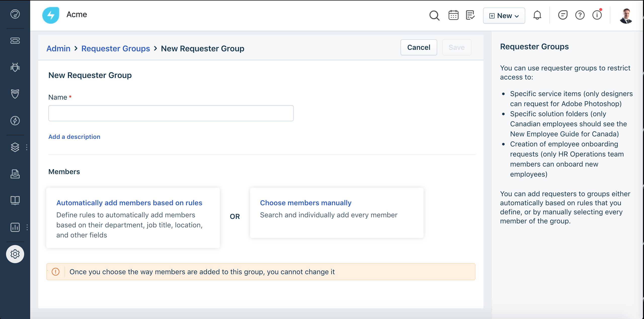Open Admin gear icon in sidebar
Screen dimensions: 644x319
pyautogui.click(x=15, y=254)
